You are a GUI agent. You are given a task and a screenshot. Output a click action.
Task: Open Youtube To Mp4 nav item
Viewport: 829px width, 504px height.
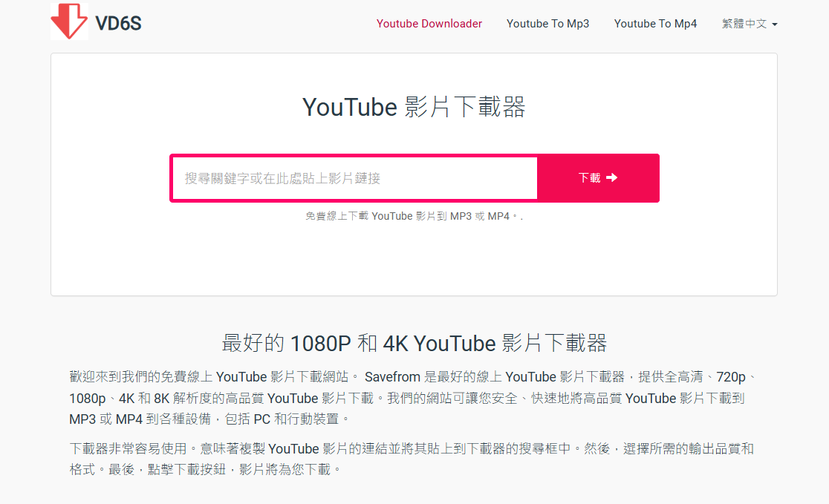tap(655, 24)
